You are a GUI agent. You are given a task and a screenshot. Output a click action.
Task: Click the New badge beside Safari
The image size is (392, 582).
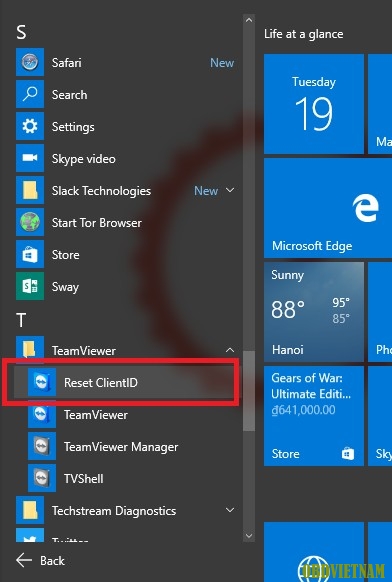(222, 63)
